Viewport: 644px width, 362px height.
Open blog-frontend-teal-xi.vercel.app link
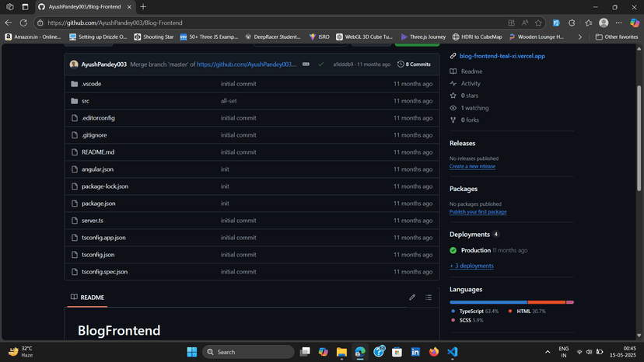pos(502,56)
